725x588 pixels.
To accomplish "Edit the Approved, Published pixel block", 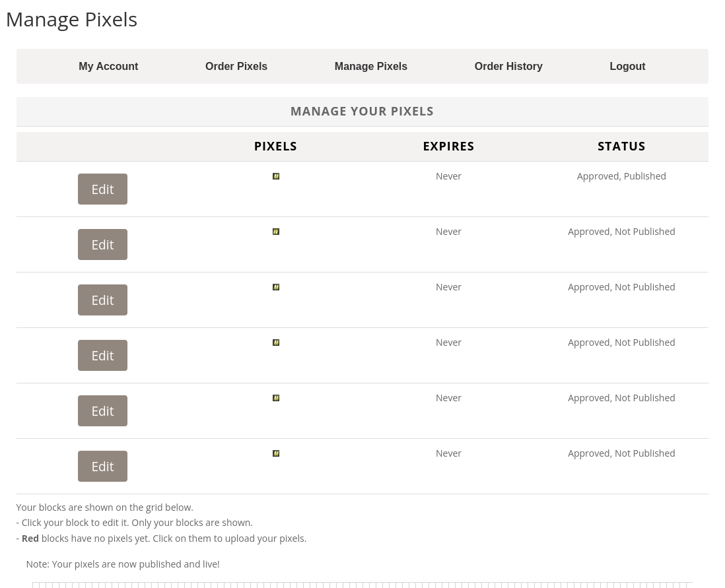I will [x=102, y=189].
